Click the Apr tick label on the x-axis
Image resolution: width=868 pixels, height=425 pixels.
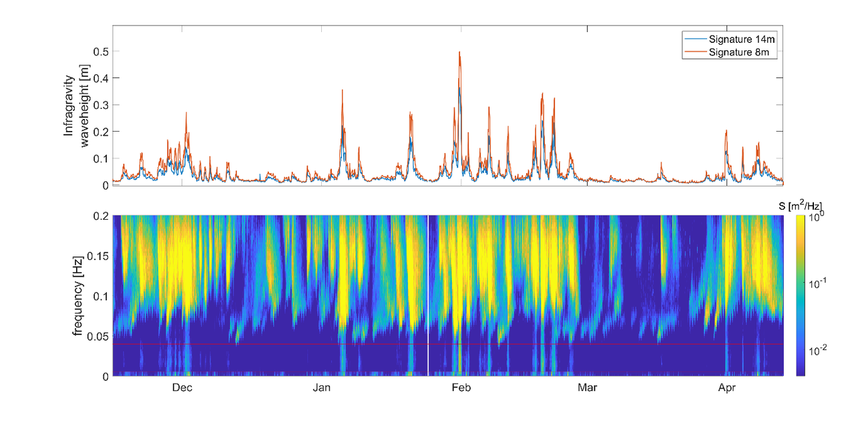click(x=727, y=386)
